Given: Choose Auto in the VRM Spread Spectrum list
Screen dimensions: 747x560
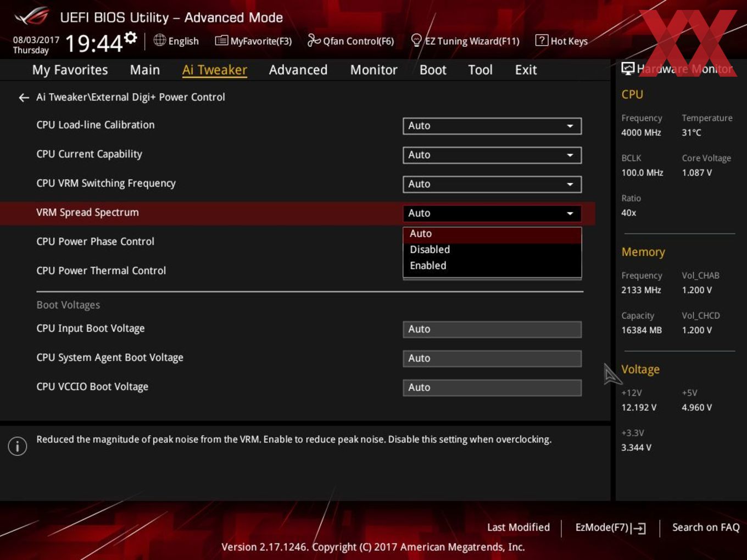Looking at the screenshot, I should (492, 234).
